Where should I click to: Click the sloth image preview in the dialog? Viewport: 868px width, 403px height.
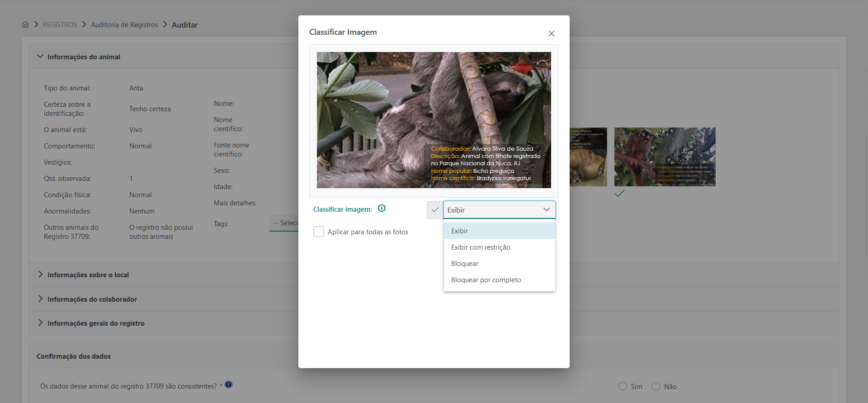434,120
